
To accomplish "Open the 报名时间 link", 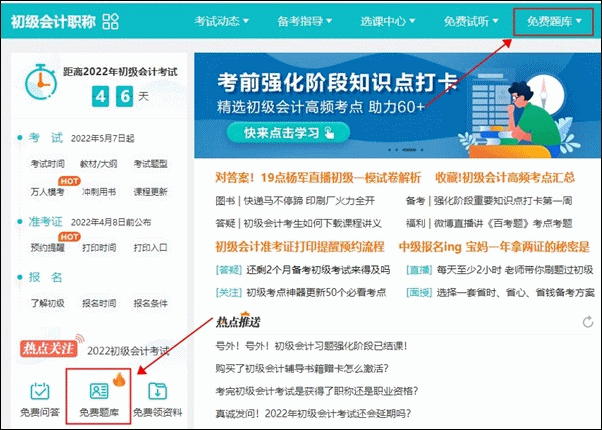I will click(x=99, y=303).
